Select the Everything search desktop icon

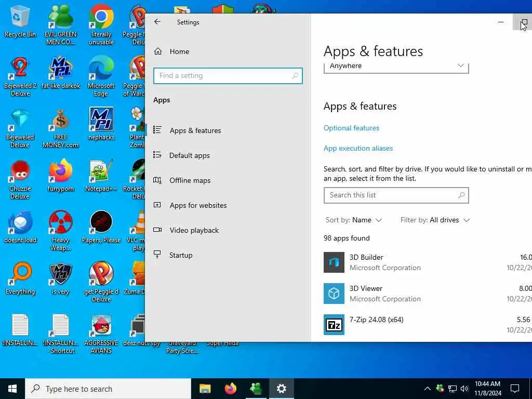click(x=20, y=279)
